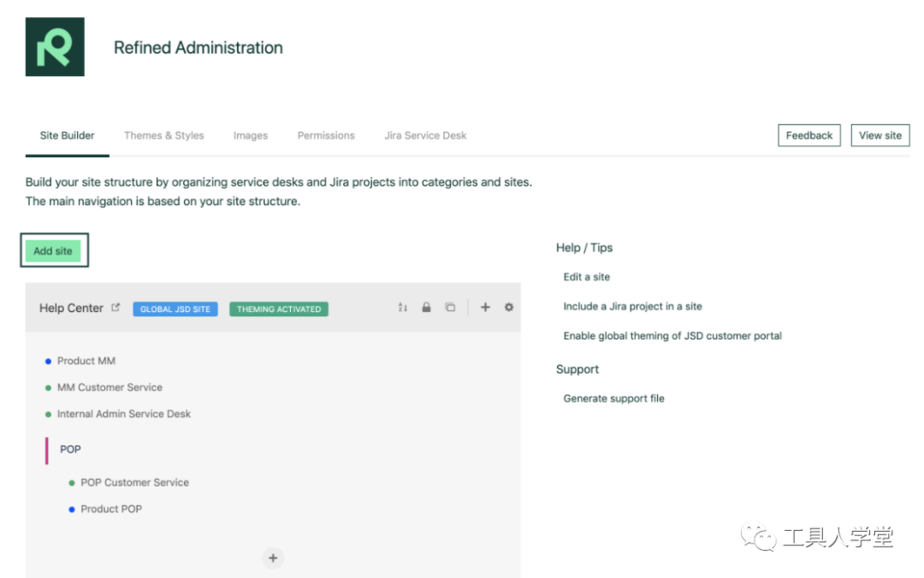The image size is (924, 578).
Task: Click the Support heading
Action: click(577, 369)
